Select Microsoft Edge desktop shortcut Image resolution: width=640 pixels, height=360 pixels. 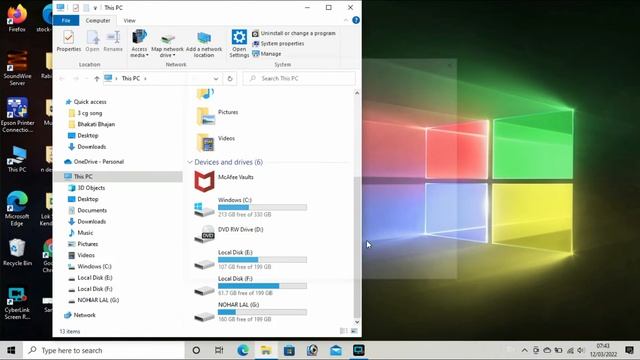tap(17, 208)
